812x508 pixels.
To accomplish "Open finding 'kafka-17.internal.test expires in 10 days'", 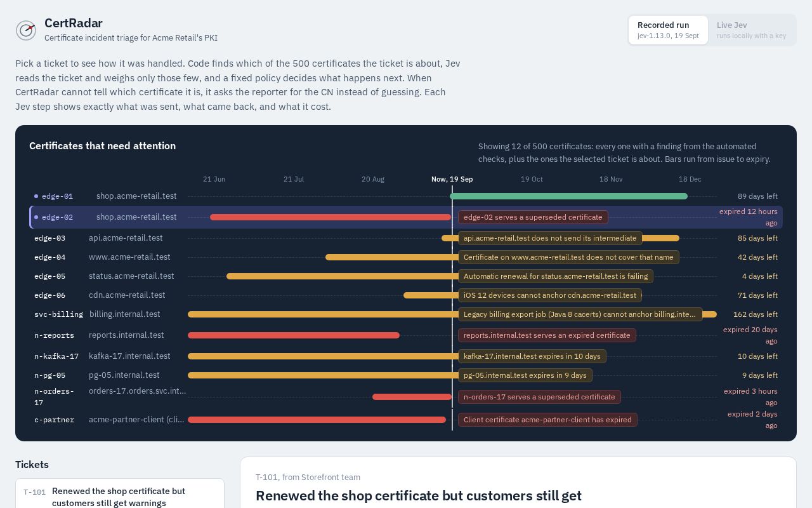I will click(532, 356).
